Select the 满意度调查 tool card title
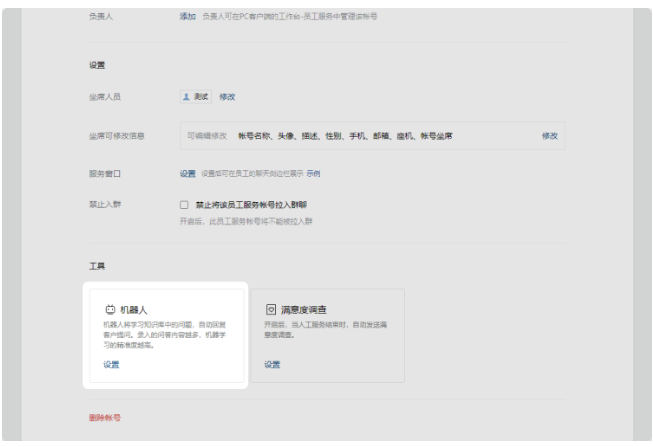The width and height of the screenshot is (653, 447). (x=303, y=311)
